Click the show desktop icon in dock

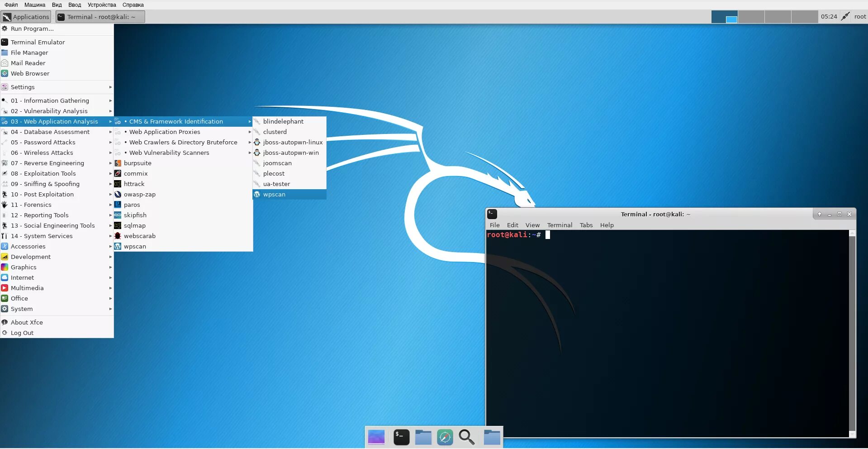pos(376,437)
